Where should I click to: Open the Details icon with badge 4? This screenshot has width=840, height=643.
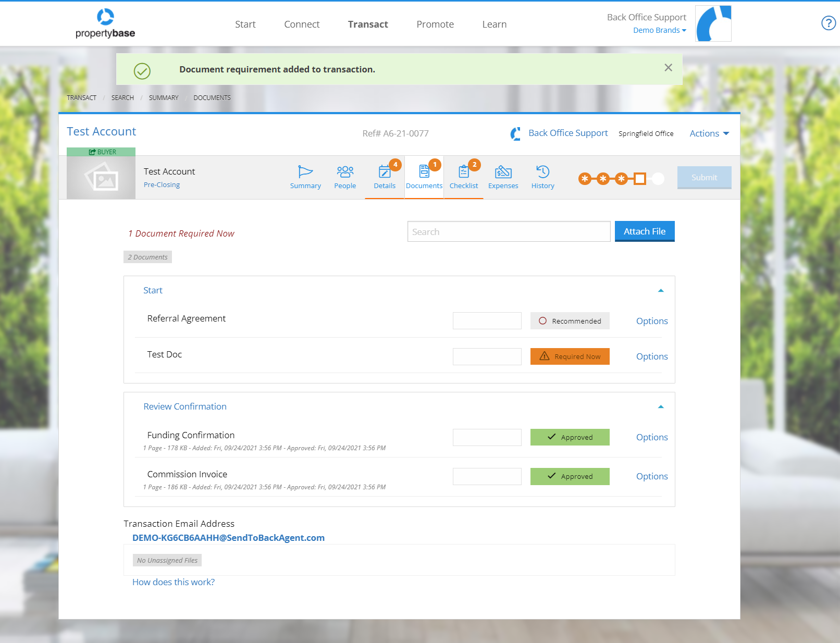coord(385,172)
